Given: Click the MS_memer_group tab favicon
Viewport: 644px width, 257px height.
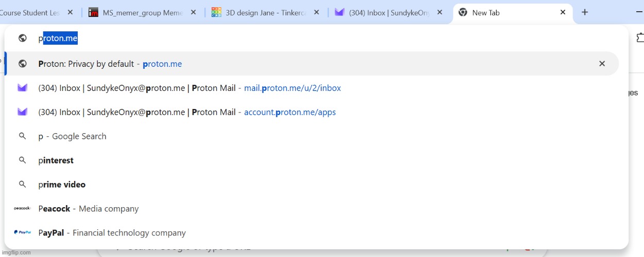Looking at the screenshot, I should 93,12.
